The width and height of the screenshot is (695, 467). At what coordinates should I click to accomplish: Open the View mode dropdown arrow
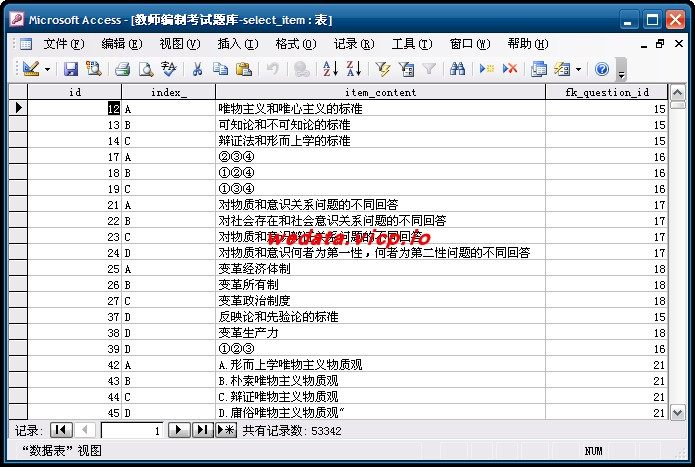point(47,69)
